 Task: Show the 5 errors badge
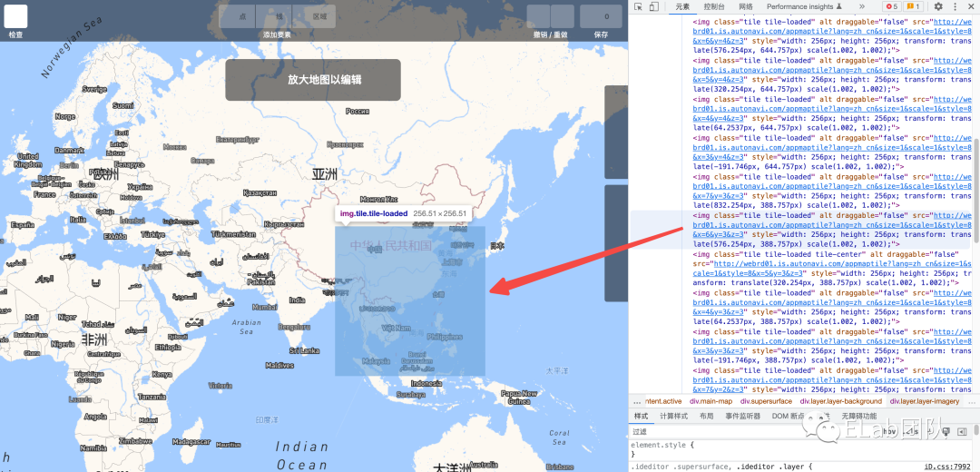891,6
